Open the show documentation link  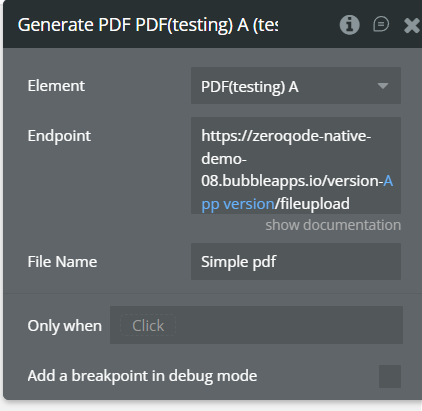coord(333,225)
